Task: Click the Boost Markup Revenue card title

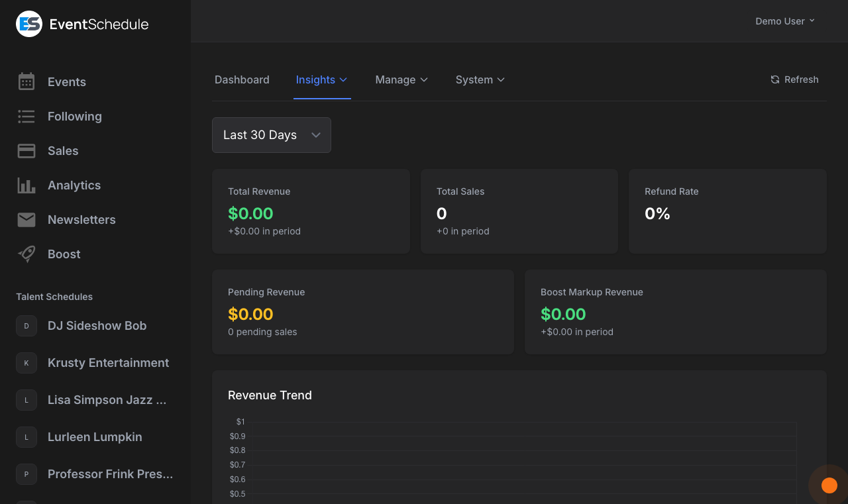Action: click(592, 292)
